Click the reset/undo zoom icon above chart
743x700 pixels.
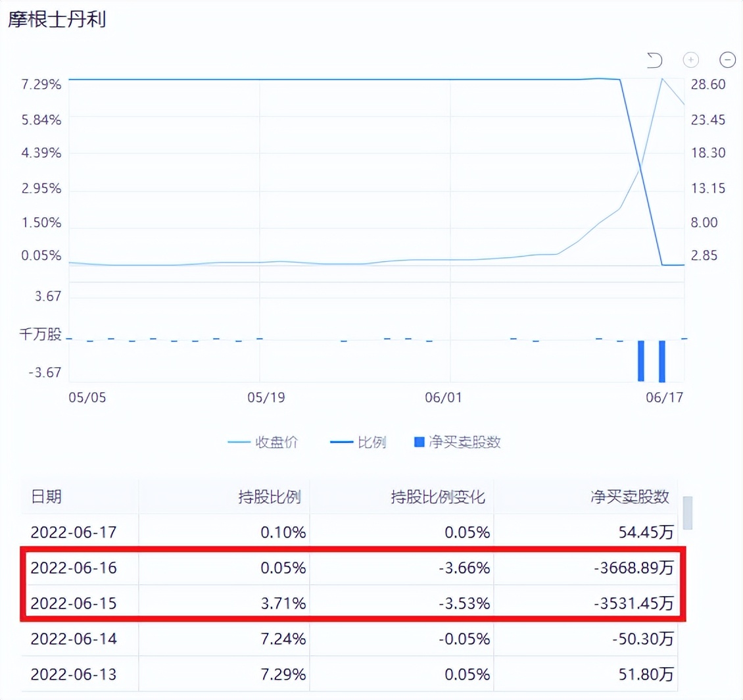pos(654,61)
